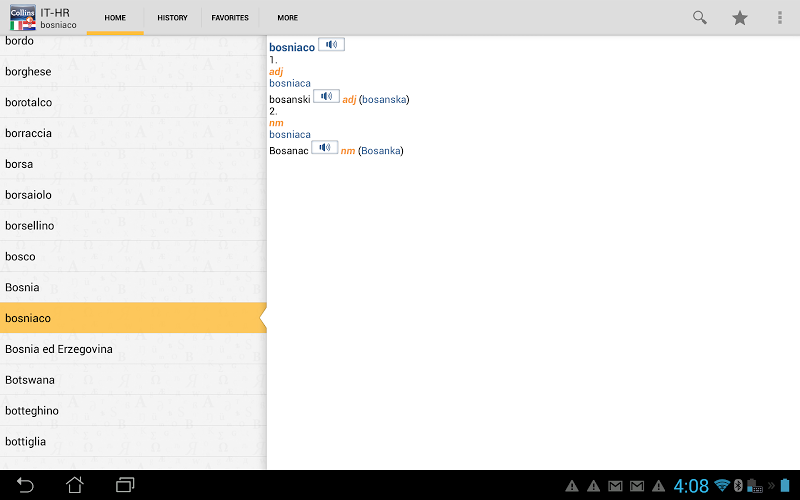Image resolution: width=800 pixels, height=500 pixels.
Task: Follow the bosniaca link under adj
Action: (x=290, y=83)
